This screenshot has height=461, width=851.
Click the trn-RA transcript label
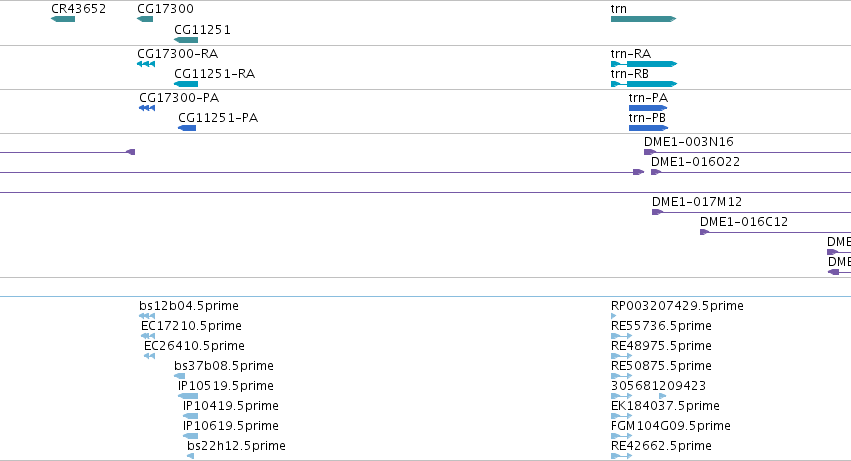(631, 54)
